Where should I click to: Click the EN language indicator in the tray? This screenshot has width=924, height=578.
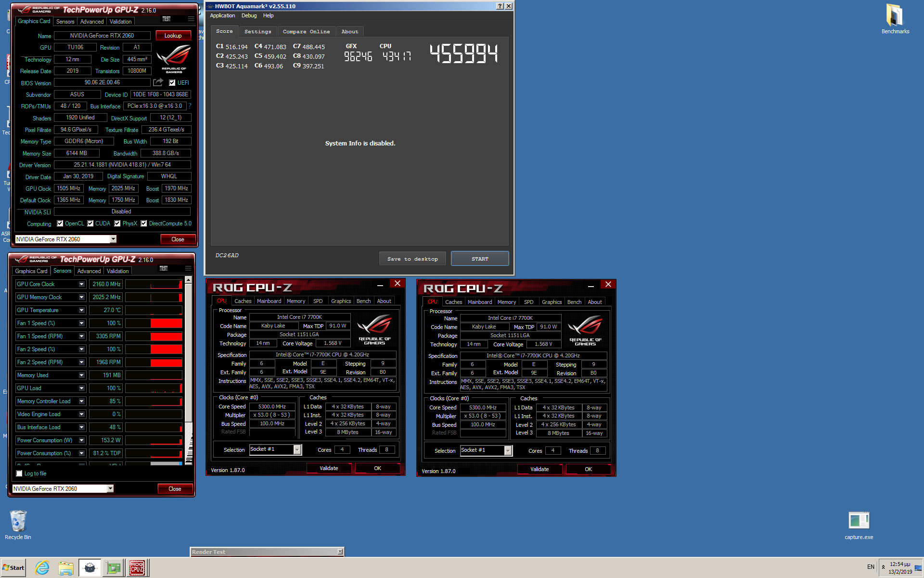tap(871, 567)
